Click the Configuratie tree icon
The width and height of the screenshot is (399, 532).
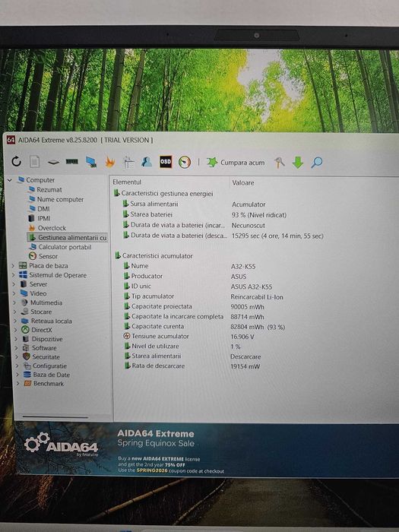[27, 366]
